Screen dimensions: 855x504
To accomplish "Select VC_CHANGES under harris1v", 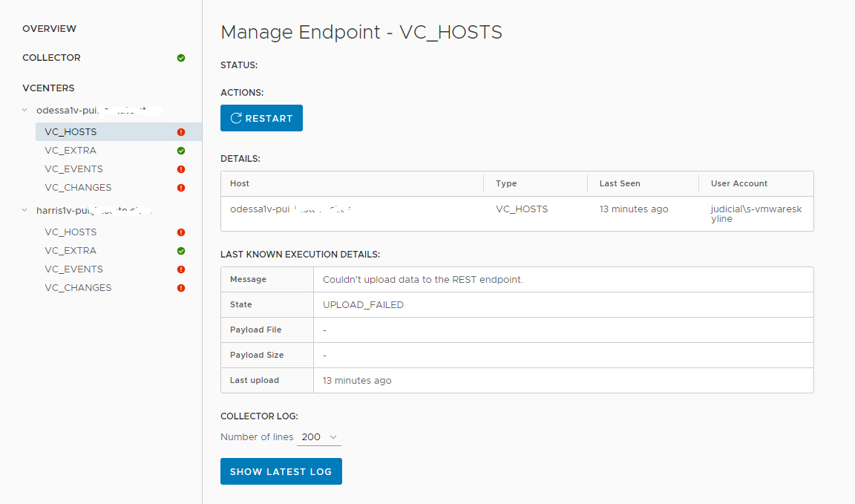I will (x=78, y=287).
